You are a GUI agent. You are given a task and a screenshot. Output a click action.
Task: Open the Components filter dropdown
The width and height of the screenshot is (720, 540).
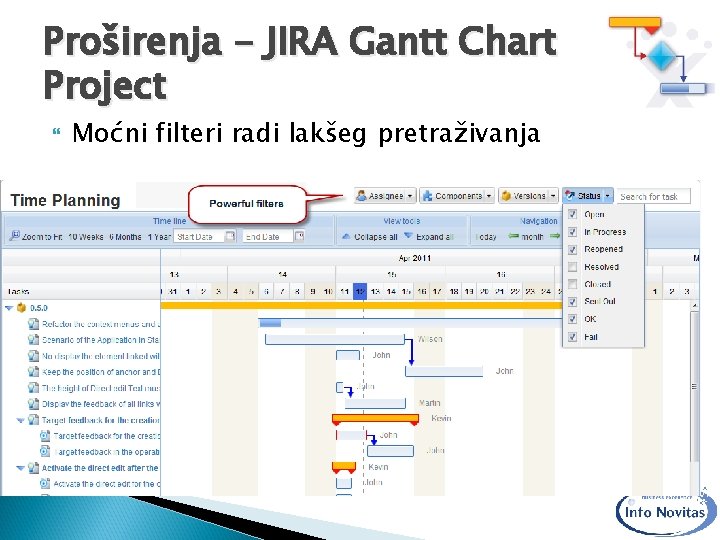pos(457,196)
